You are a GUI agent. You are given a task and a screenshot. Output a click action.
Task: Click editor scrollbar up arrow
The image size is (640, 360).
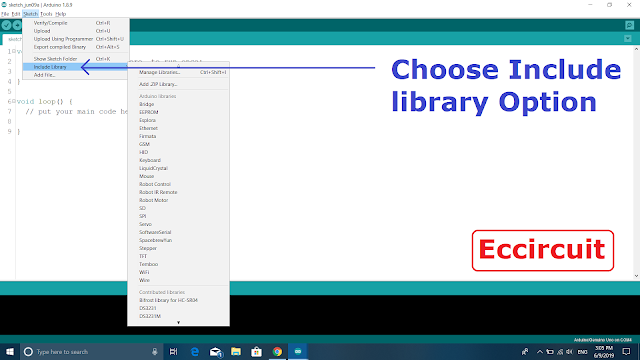[636, 49]
